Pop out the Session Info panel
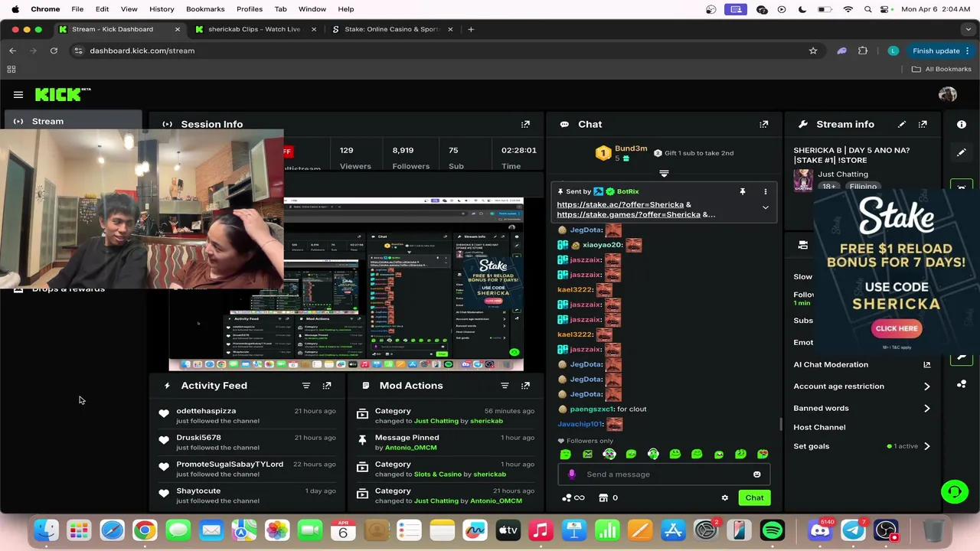This screenshot has width=980, height=551. pos(525,124)
